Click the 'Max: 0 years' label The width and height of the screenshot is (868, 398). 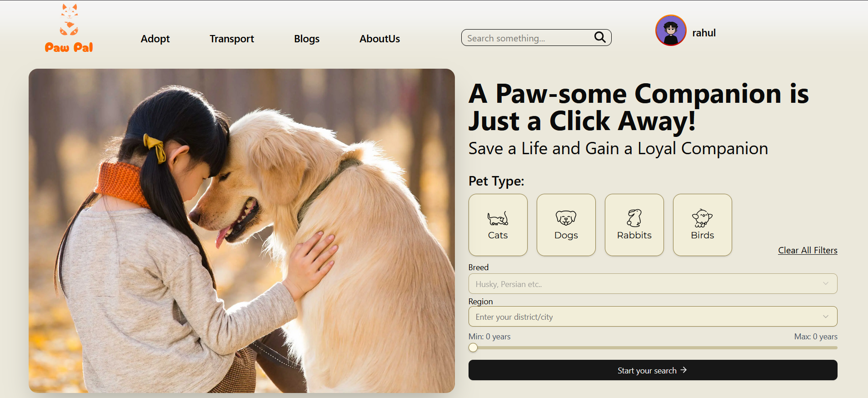click(x=816, y=337)
